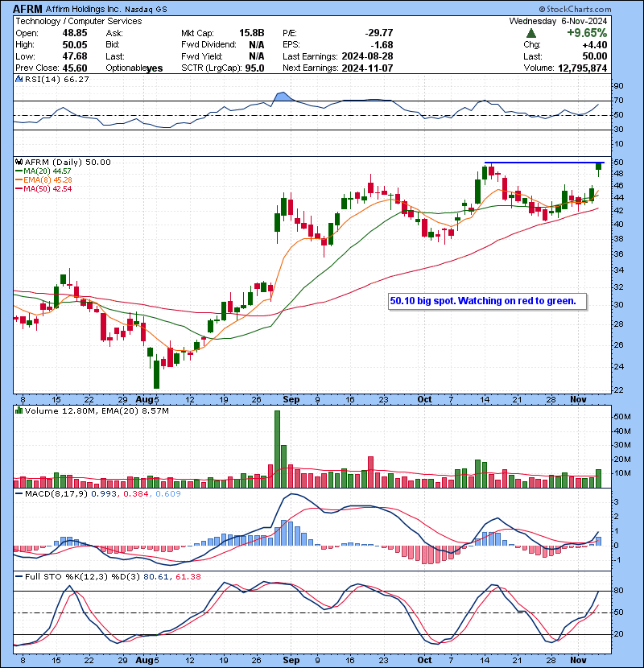Click the MACD histogram value 0.609
This screenshot has width=644, height=668.
tap(168, 494)
